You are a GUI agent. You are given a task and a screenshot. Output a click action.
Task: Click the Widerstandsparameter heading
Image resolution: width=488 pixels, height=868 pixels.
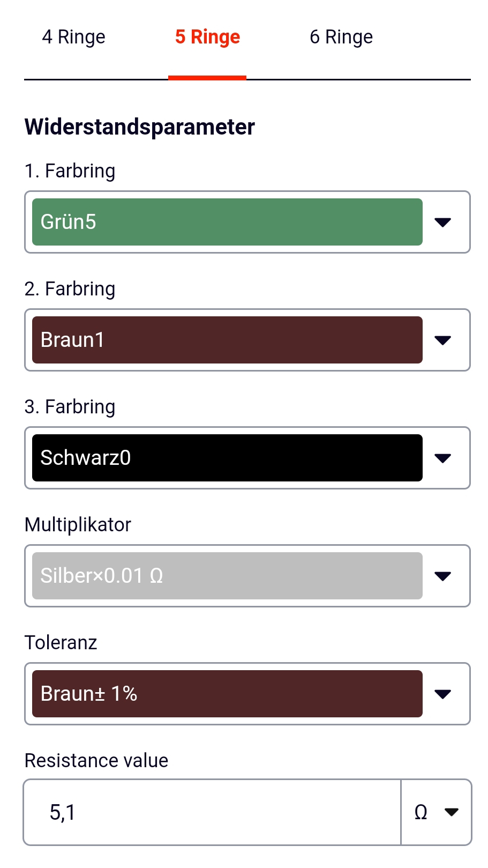tap(140, 127)
